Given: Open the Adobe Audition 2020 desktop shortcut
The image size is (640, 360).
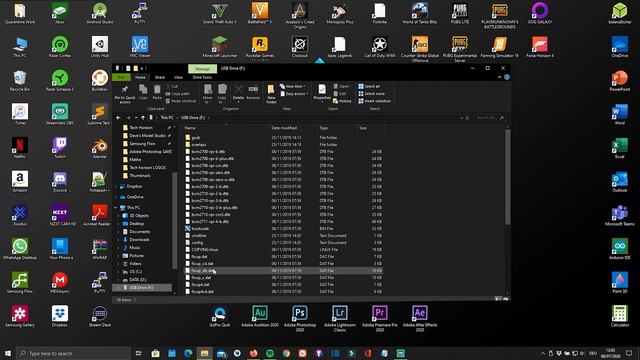Looking at the screenshot, I should tap(260, 317).
